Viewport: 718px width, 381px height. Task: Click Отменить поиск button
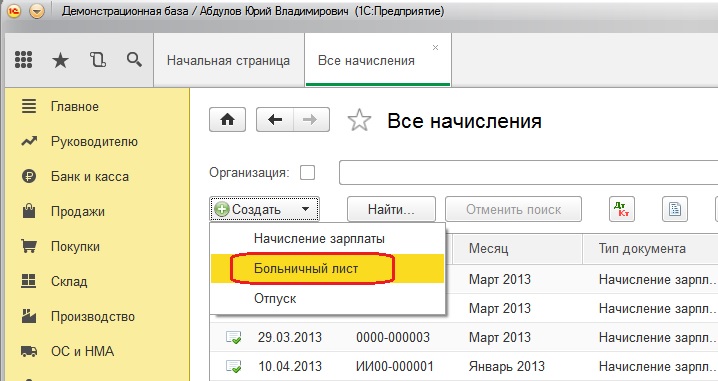pos(513,209)
